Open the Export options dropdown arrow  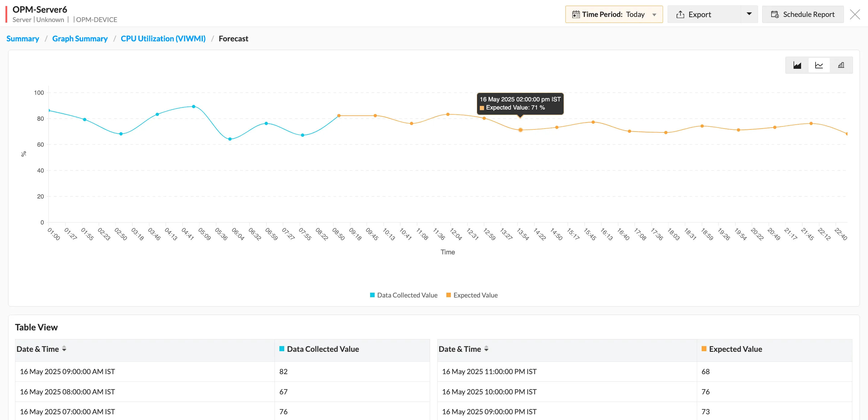tap(749, 14)
